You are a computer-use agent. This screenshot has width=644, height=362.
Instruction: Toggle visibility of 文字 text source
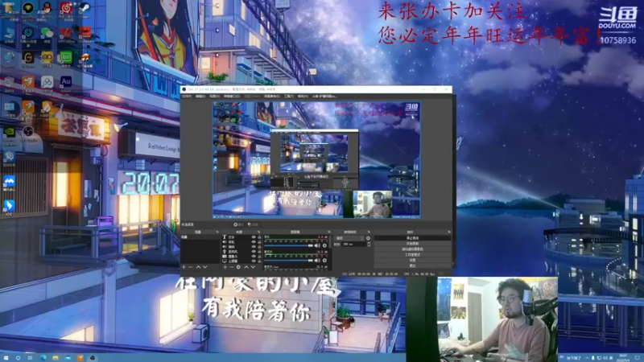pos(254,237)
